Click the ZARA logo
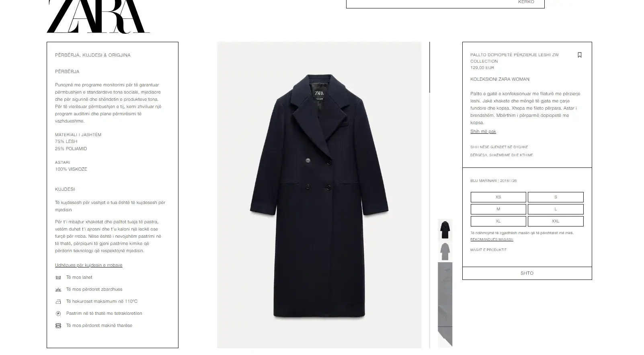 pyautogui.click(x=98, y=16)
